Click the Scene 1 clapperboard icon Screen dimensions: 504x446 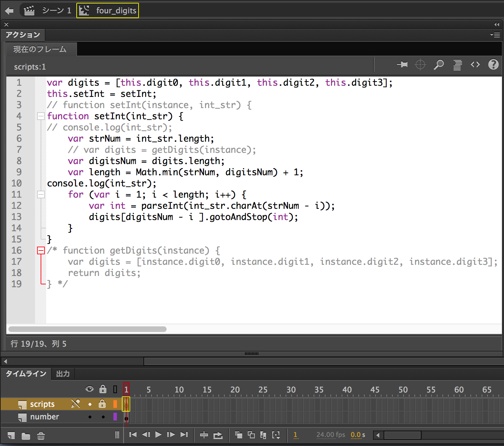pyautogui.click(x=29, y=10)
